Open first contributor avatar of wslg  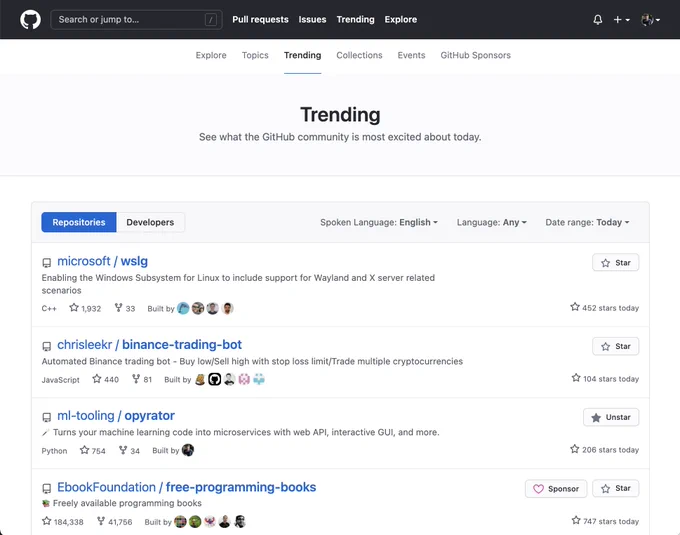(x=183, y=308)
